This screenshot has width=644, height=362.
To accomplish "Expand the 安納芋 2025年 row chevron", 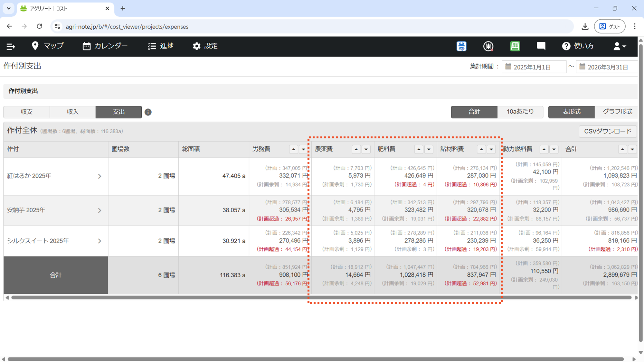I will tap(99, 210).
